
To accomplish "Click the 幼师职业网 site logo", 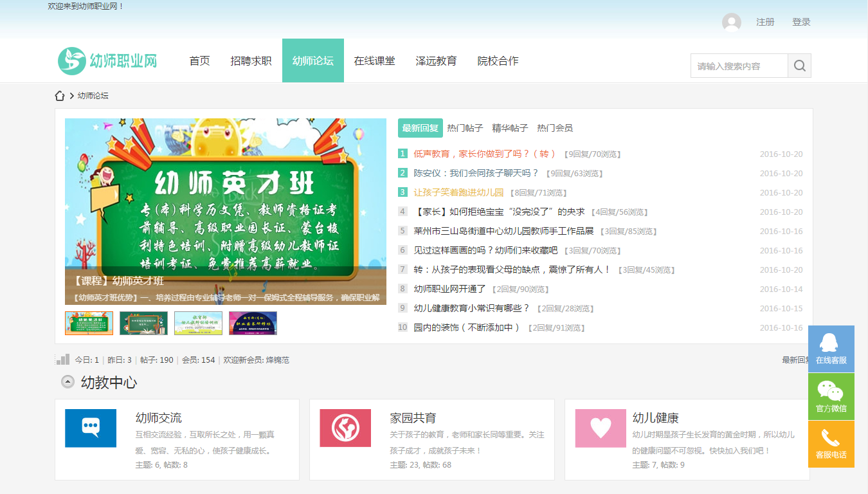I will (x=108, y=61).
